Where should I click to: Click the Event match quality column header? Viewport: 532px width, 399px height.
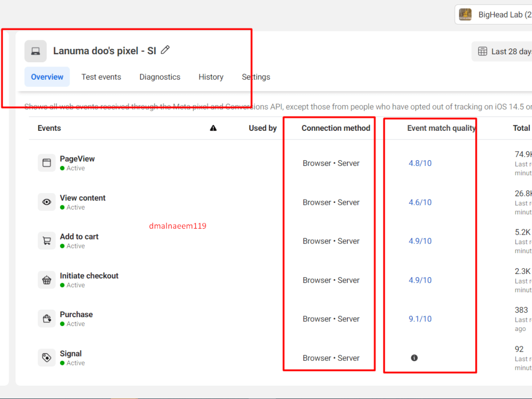tap(442, 128)
